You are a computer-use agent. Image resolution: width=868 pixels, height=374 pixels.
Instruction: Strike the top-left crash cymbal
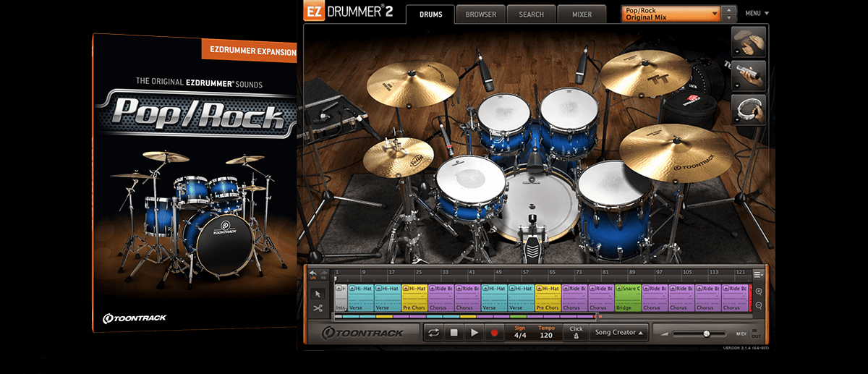pos(412,83)
